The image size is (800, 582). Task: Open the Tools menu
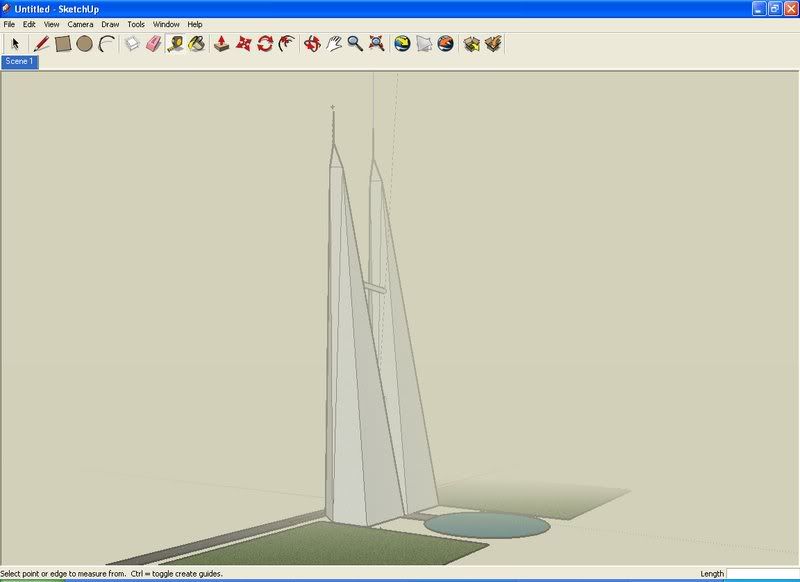pos(136,24)
